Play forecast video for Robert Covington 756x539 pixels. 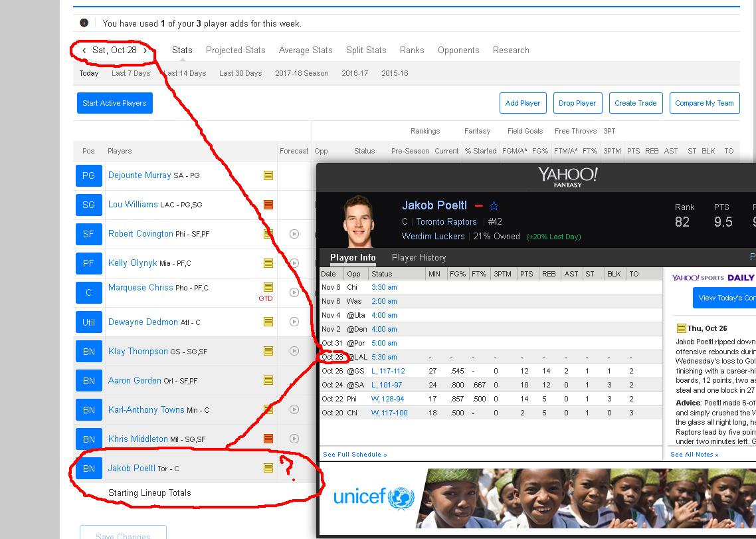[294, 234]
